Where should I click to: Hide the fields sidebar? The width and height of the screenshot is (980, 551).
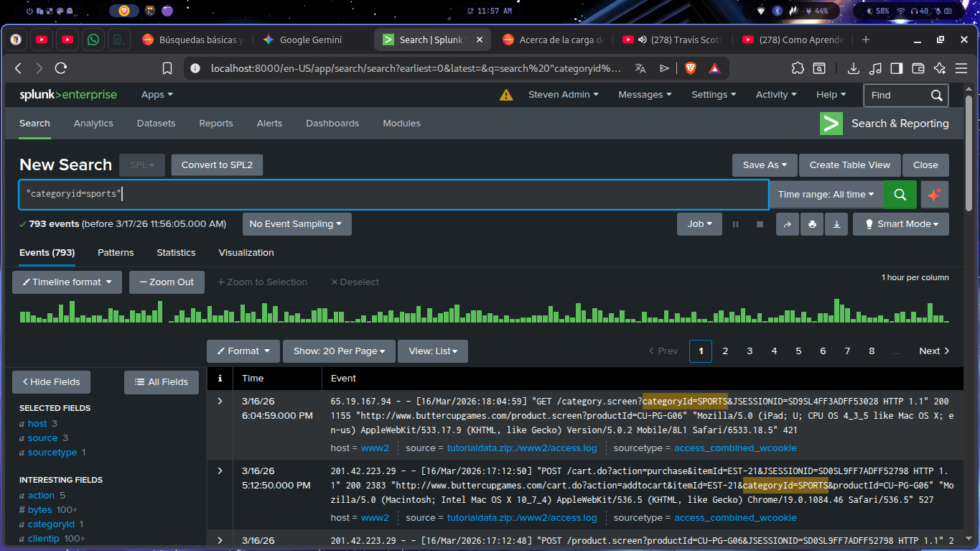pyautogui.click(x=51, y=382)
